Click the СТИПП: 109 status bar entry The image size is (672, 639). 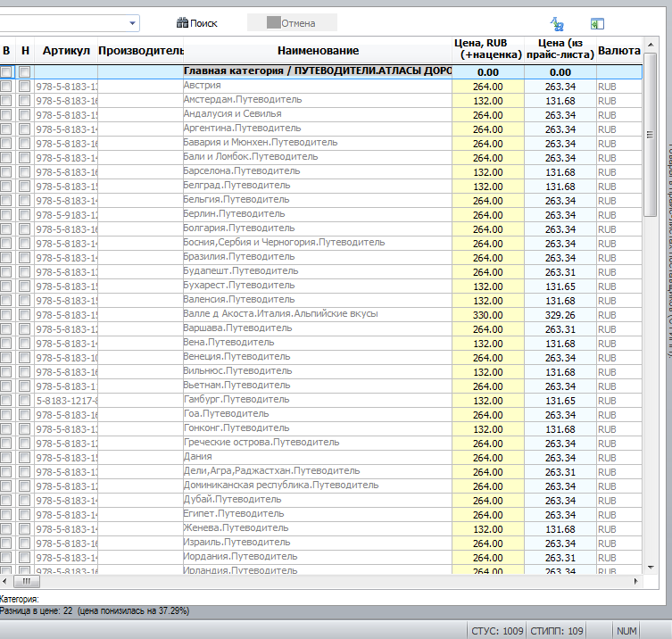pyautogui.click(x=557, y=631)
